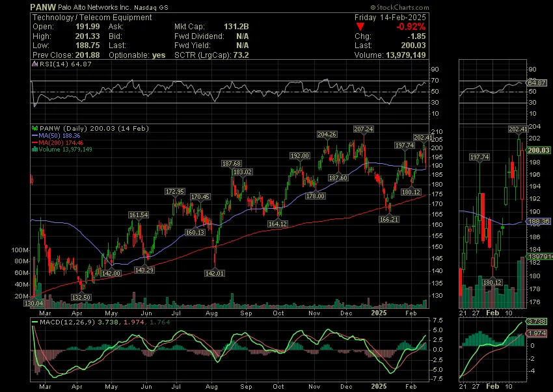The width and height of the screenshot is (553, 392).
Task: Click the Volume legend bar icon
Action: tap(34, 149)
